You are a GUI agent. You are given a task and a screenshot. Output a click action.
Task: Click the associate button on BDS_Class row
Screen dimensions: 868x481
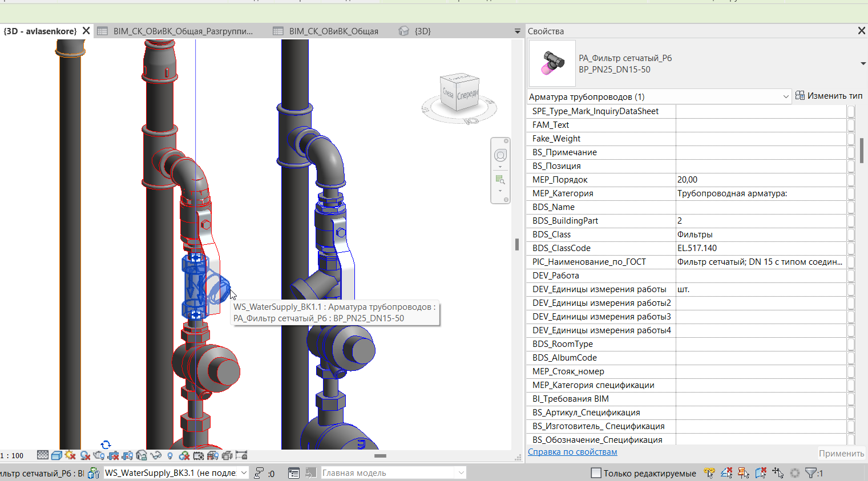click(851, 235)
